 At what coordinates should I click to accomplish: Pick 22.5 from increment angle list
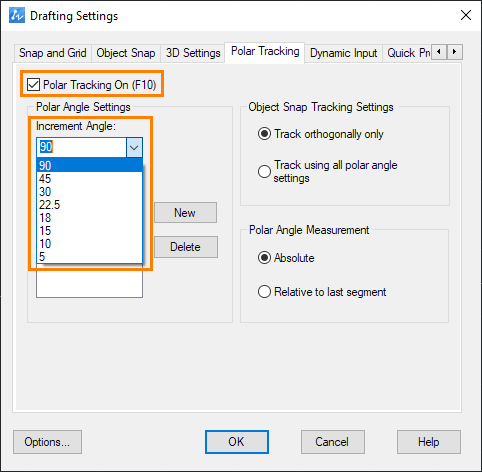click(x=89, y=205)
